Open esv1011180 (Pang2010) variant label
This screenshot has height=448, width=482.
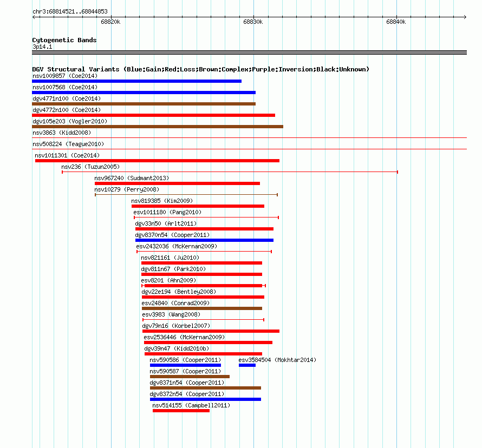[x=167, y=212]
